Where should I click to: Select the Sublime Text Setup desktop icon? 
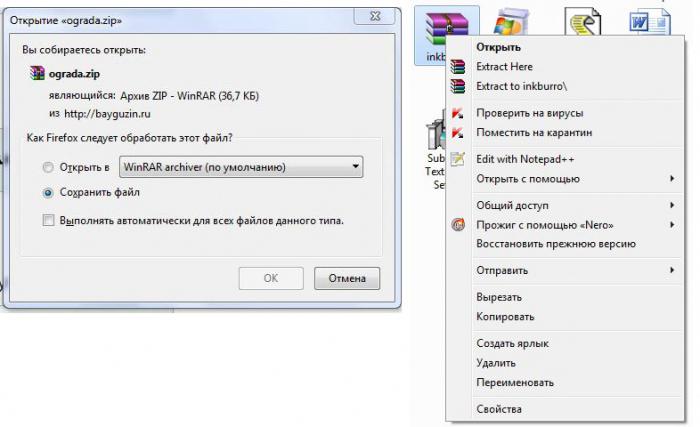[435, 152]
